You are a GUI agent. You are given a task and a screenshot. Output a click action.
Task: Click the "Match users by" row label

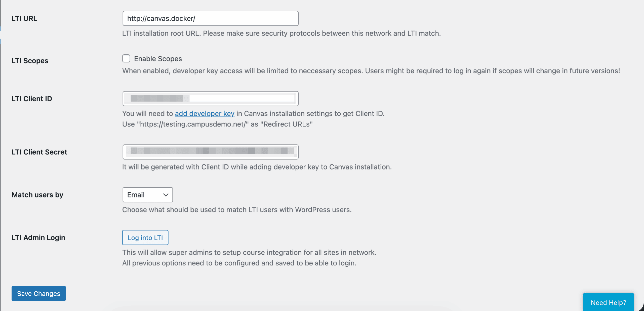37,195
